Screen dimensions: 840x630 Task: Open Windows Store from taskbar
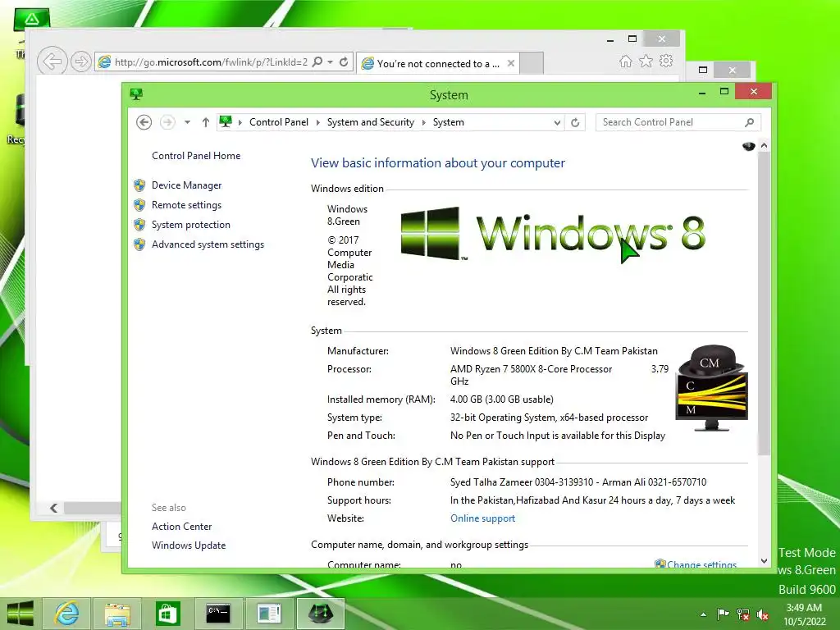[167, 614]
